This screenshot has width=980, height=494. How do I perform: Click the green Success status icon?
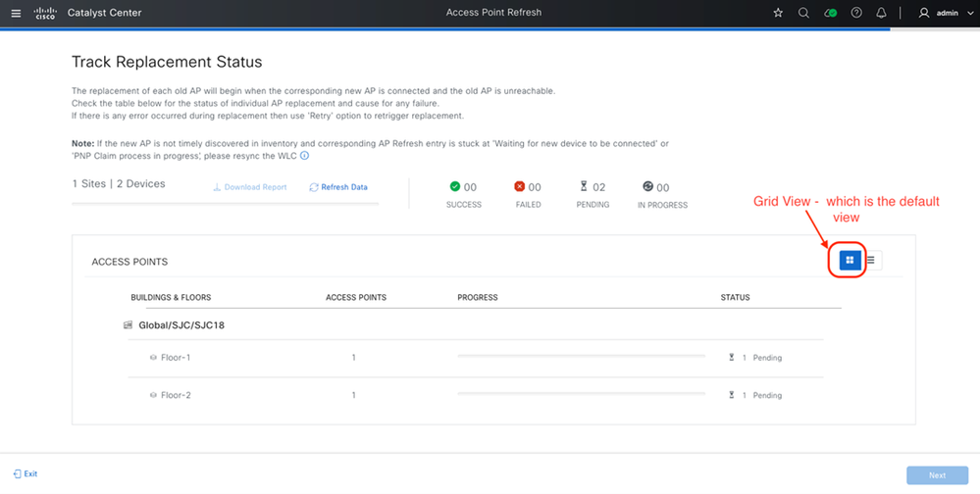pos(455,186)
